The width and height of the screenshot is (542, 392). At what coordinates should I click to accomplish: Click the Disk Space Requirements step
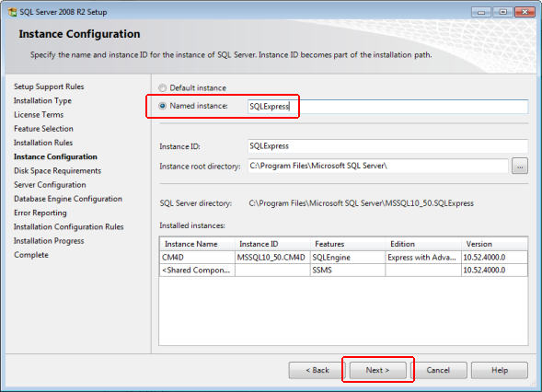57,171
